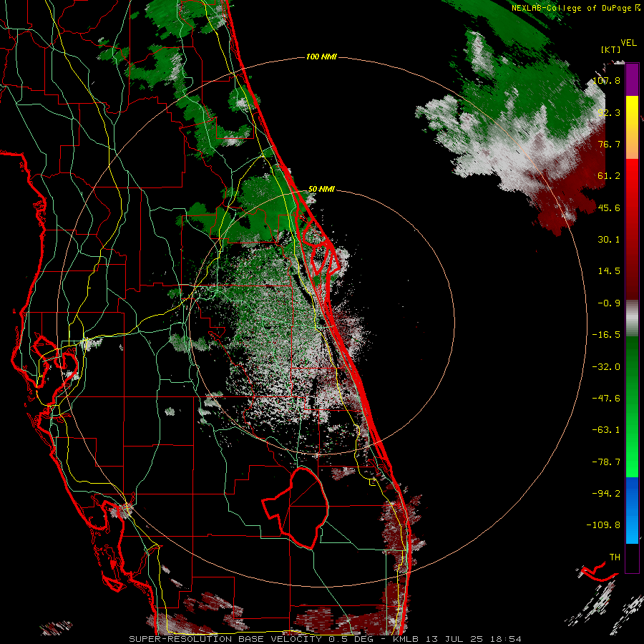Image resolution: width=644 pixels, height=644 pixels.
Task: Click the 100 NMI range ring label
Action: (x=321, y=57)
